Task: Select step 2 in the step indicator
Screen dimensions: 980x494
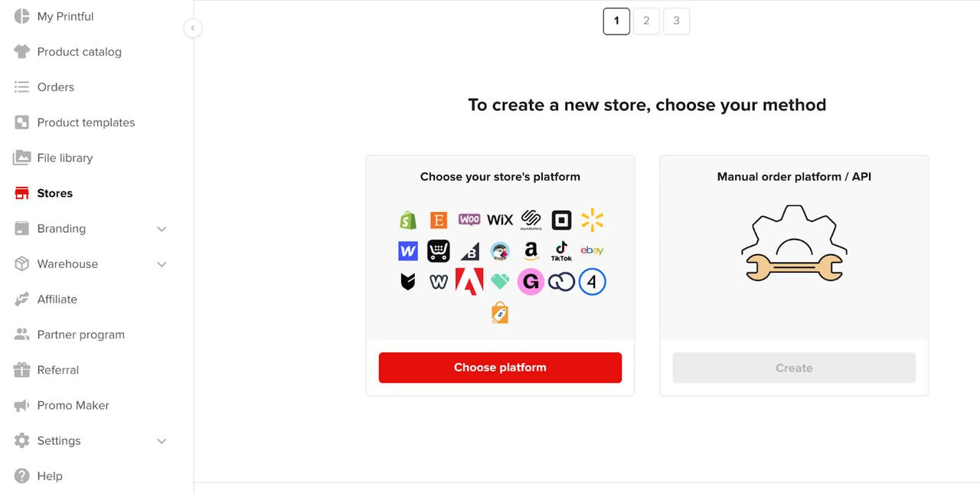Action: click(x=646, y=21)
